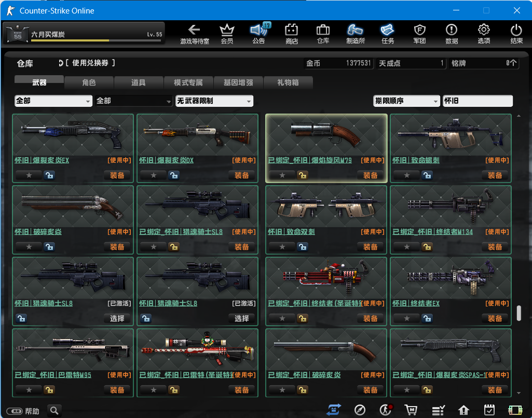
Task: Open 公告 announcements megaphone icon
Action: (x=258, y=34)
